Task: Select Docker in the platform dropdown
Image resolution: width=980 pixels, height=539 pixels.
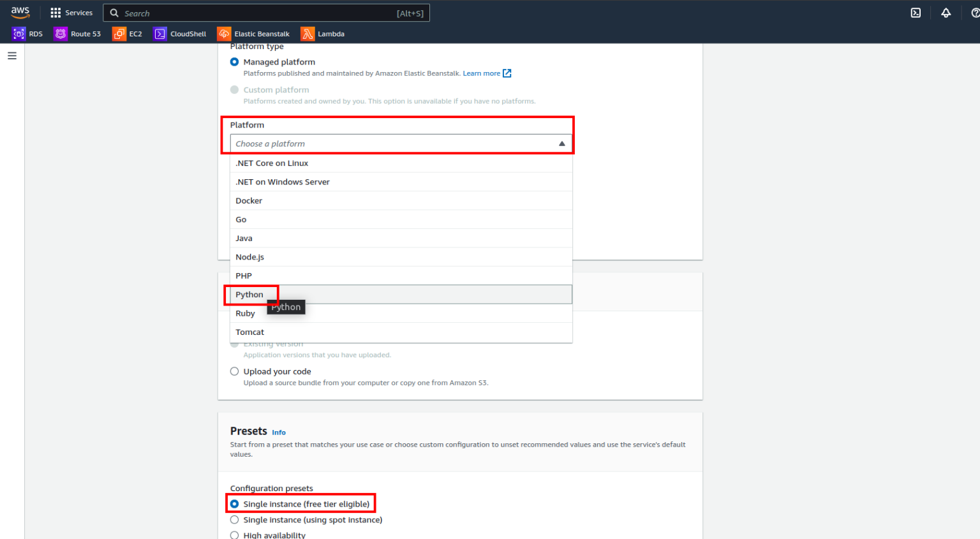Action: (x=249, y=200)
